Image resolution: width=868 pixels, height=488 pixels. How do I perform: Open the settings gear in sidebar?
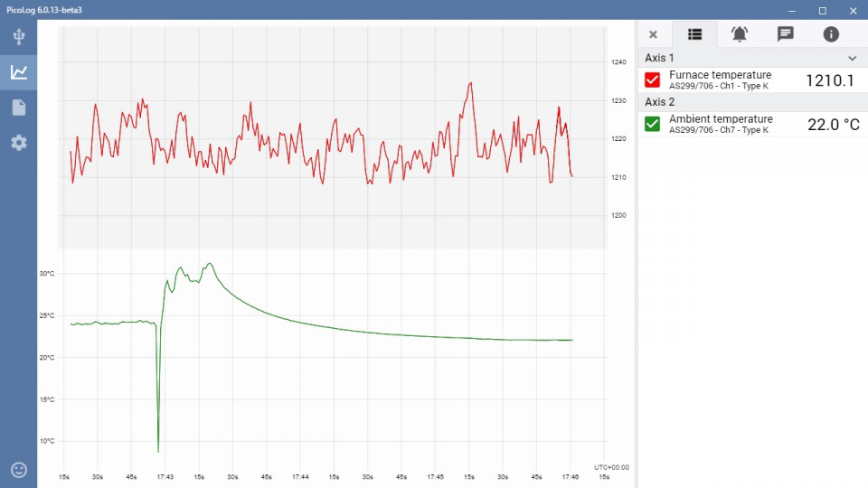[19, 143]
